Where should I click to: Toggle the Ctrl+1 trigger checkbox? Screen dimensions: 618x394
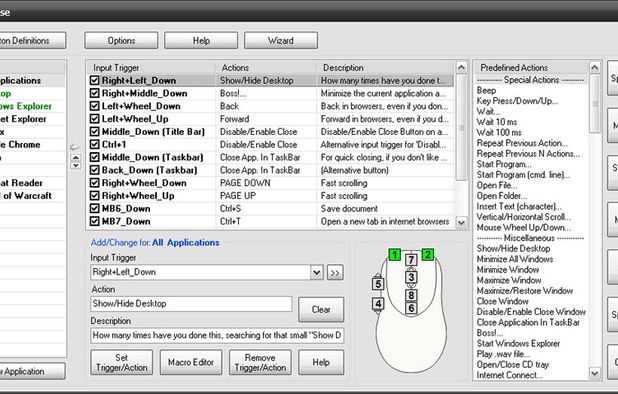[94, 145]
